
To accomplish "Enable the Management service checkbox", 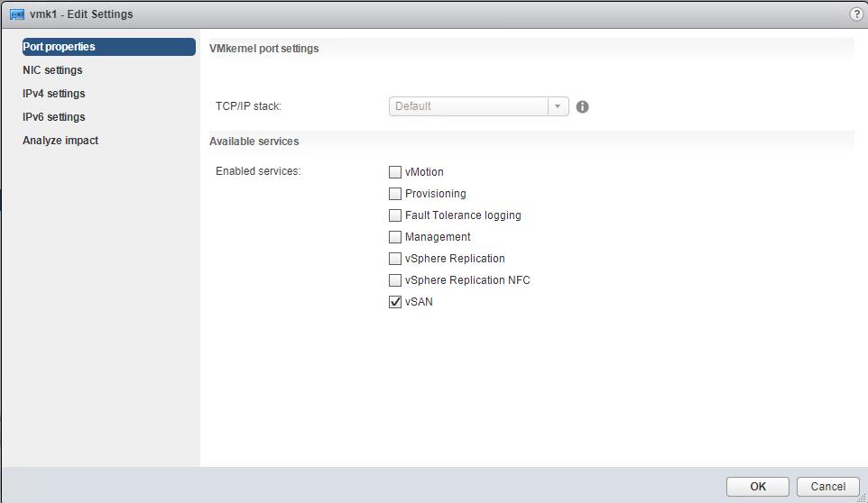I will 394,236.
